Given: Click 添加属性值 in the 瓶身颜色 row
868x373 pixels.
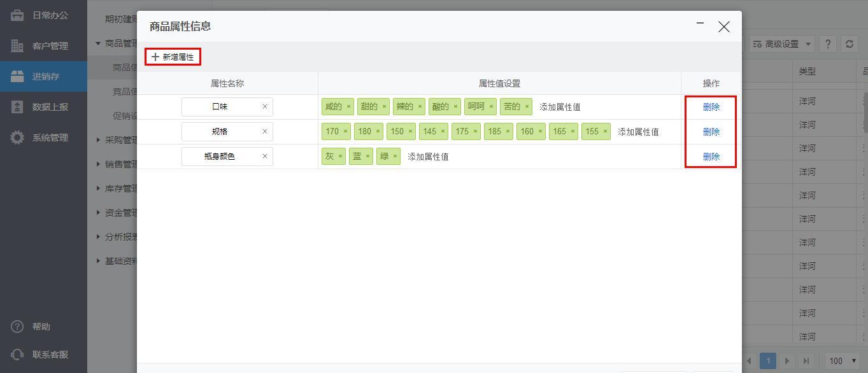Looking at the screenshot, I should (x=428, y=157).
